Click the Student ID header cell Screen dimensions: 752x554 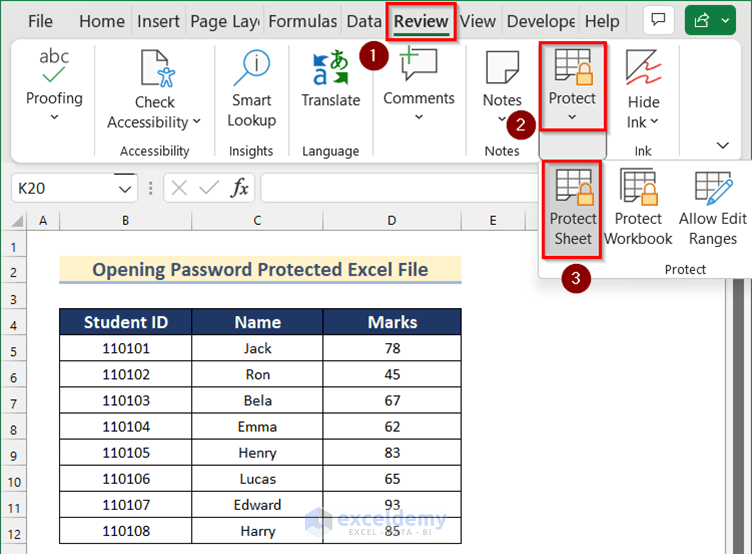(x=125, y=322)
